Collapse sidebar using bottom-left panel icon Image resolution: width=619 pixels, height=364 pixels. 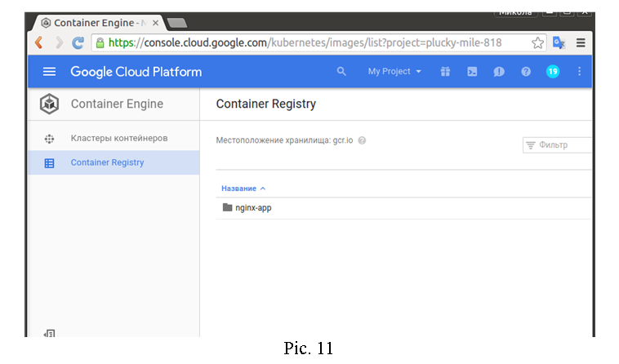point(49,334)
